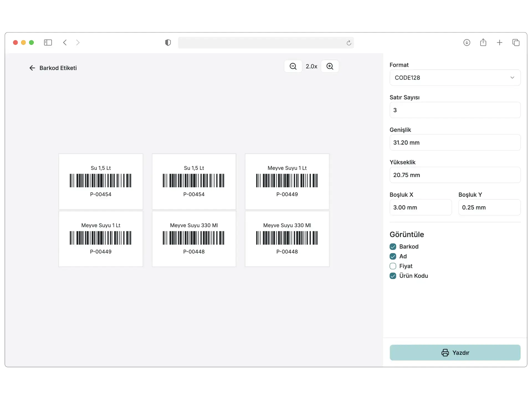This screenshot has height=399, width=532.
Task: Click the page reload icon
Action: [349, 43]
